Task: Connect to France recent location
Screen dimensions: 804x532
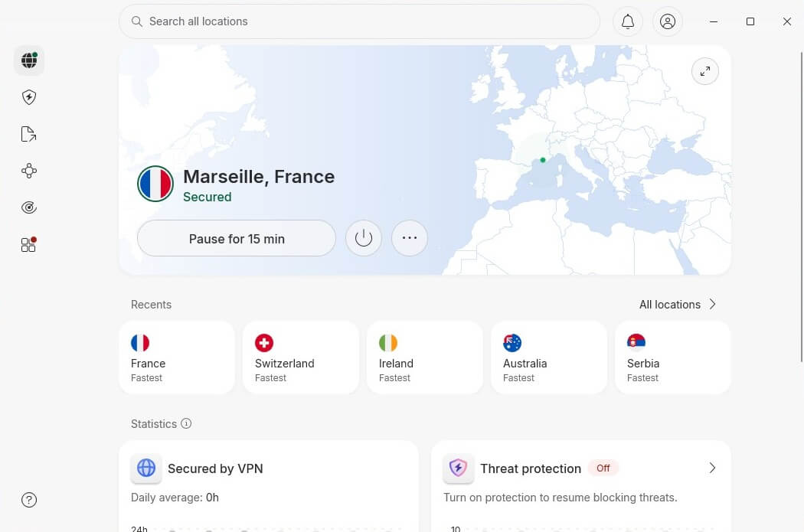Action: [x=176, y=357]
